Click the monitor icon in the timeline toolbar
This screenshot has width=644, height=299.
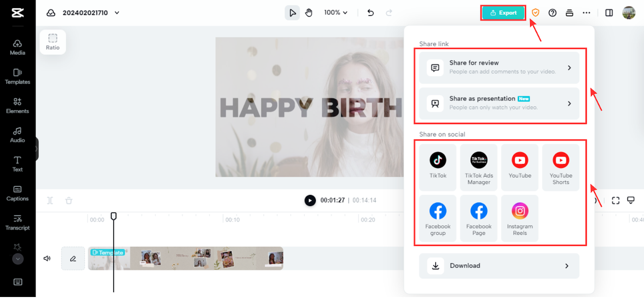click(x=631, y=201)
